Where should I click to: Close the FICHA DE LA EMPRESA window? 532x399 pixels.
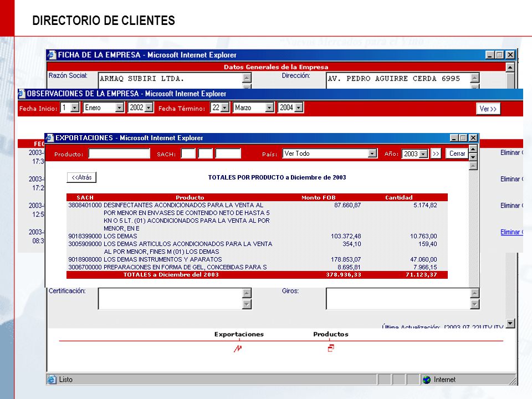tap(510, 55)
